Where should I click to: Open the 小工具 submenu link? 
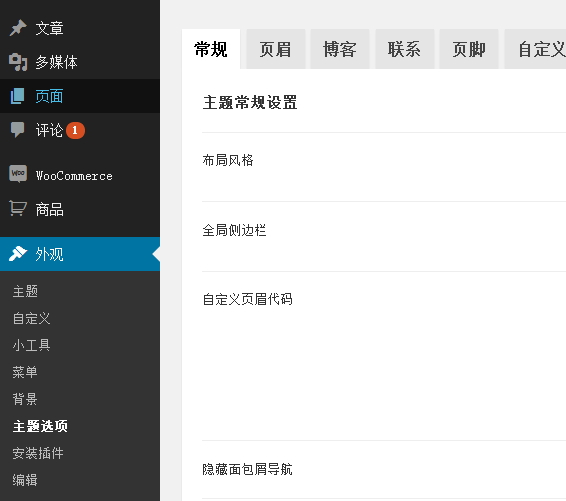coord(31,345)
